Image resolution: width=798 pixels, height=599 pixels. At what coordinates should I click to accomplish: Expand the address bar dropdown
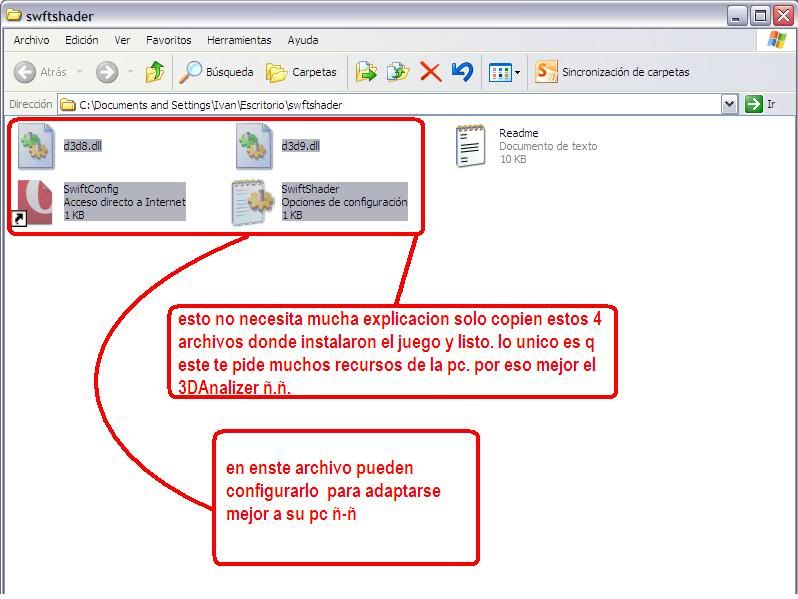[x=729, y=104]
